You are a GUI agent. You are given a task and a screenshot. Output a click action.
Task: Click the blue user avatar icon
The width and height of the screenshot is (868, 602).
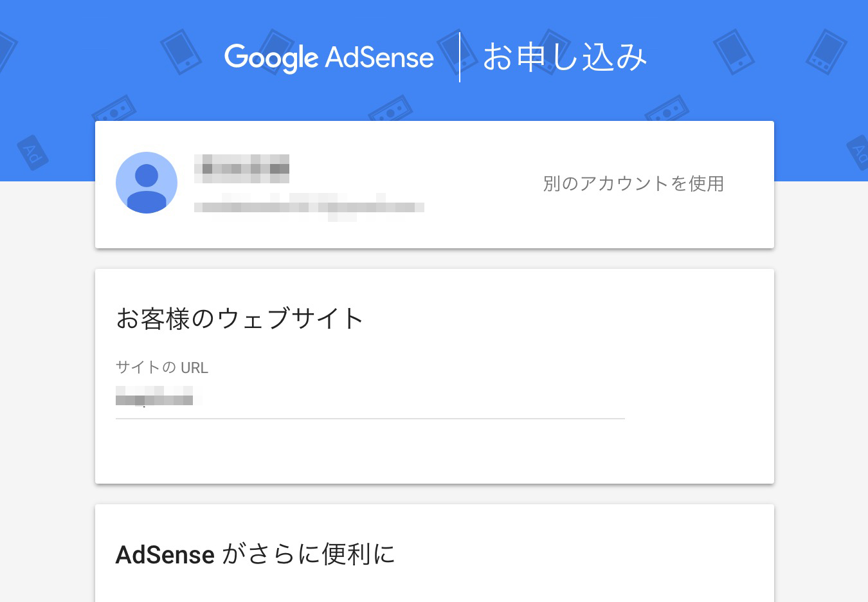coord(147,183)
